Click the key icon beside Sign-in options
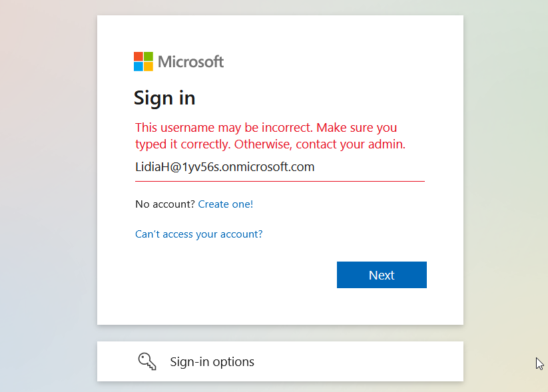Image resolution: width=548 pixels, height=392 pixels. pyautogui.click(x=147, y=361)
